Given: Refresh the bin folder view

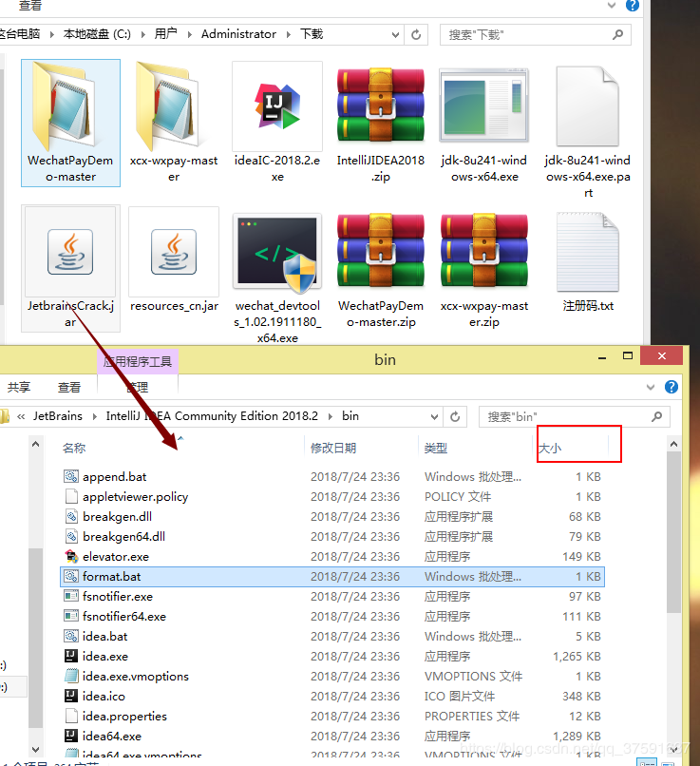Looking at the screenshot, I should pos(455,416).
